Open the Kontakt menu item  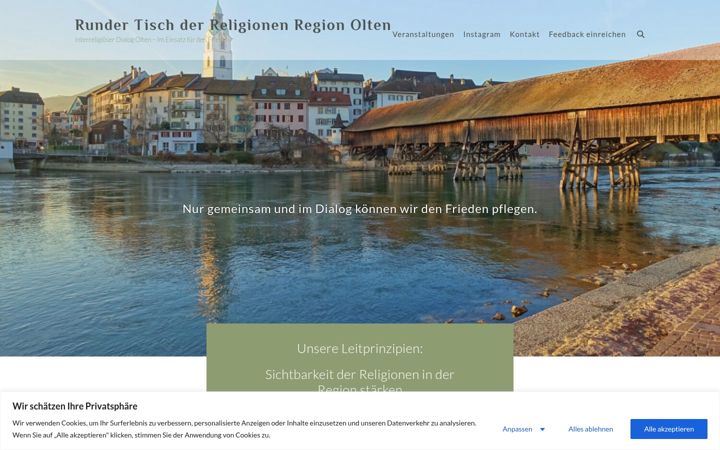[524, 34]
